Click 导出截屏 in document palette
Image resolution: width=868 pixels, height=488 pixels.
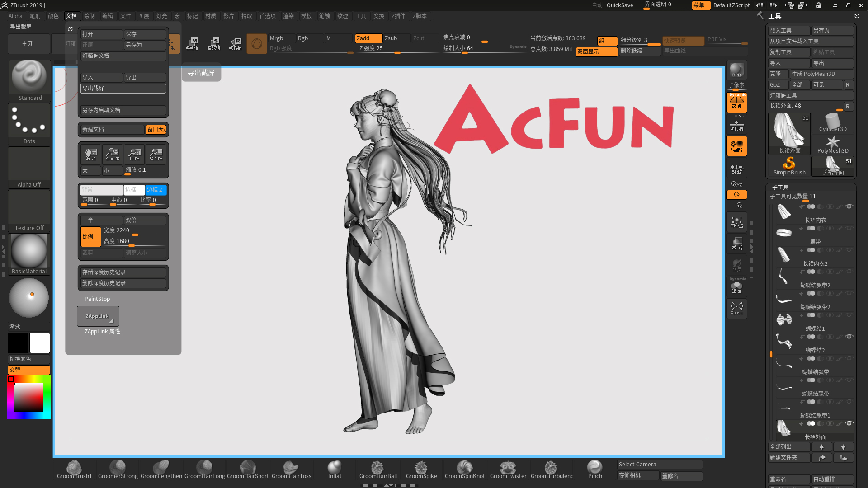(x=123, y=89)
